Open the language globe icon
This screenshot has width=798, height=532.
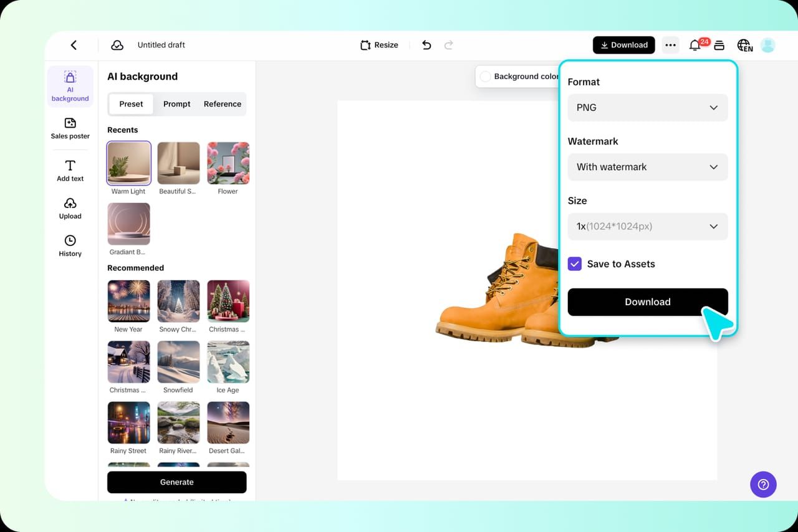(744, 45)
